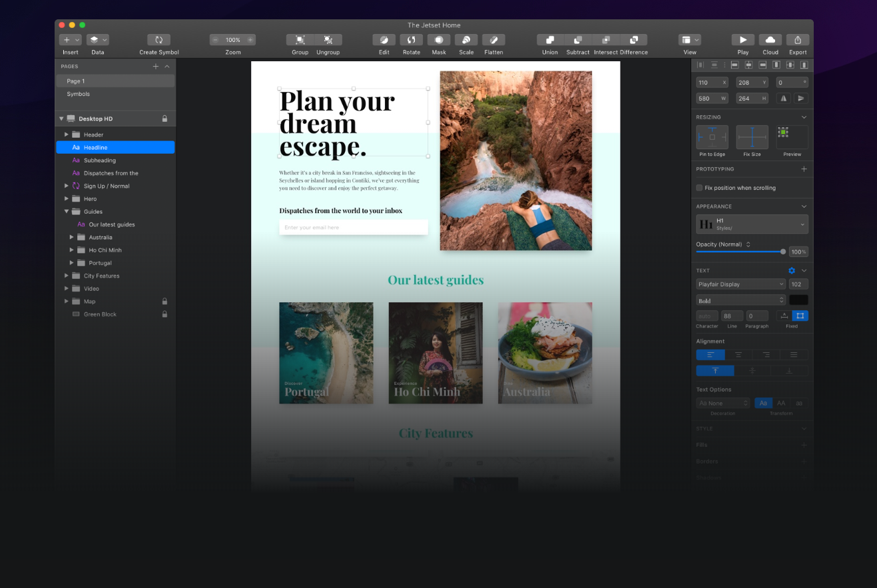
Task: Open the View toolbar dropdown
Action: [690, 40]
